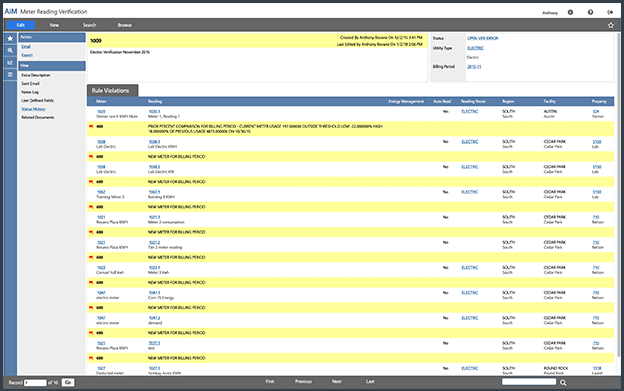Open the hamburger menu icon in left sidebar
The width and height of the screenshot is (624, 391).
(10, 74)
